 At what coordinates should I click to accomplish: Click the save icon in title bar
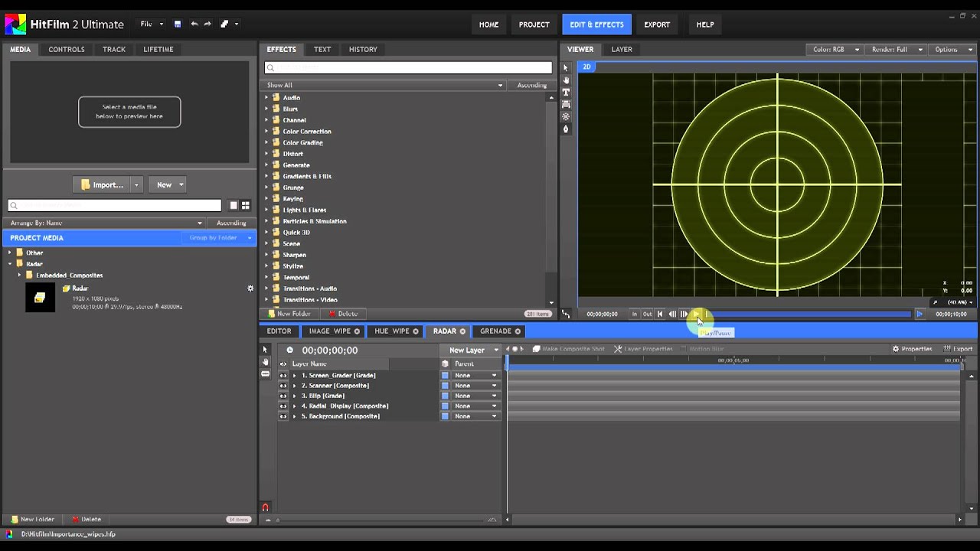pyautogui.click(x=178, y=24)
